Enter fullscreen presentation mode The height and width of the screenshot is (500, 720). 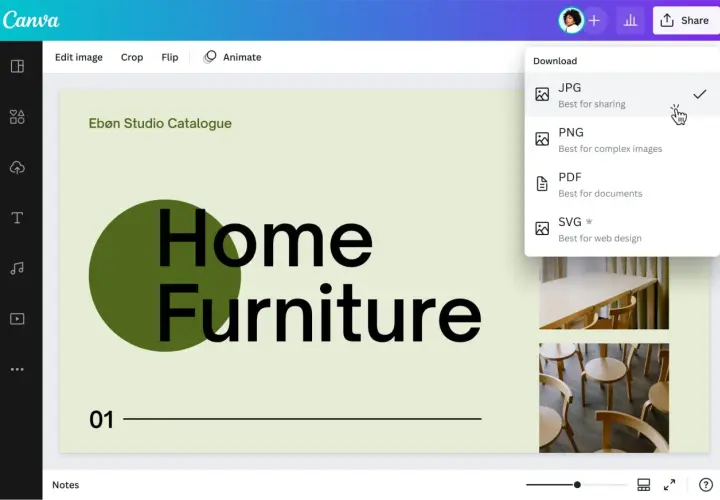click(669, 485)
